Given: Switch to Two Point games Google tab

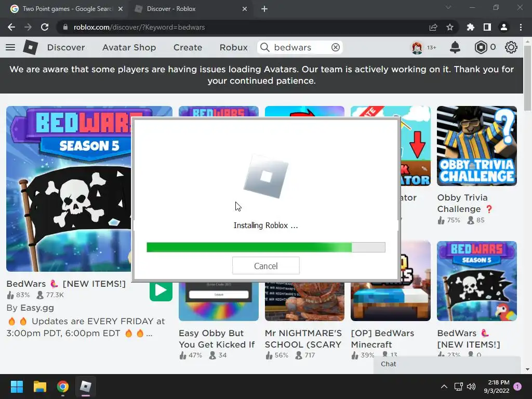Looking at the screenshot, I should coord(66,9).
